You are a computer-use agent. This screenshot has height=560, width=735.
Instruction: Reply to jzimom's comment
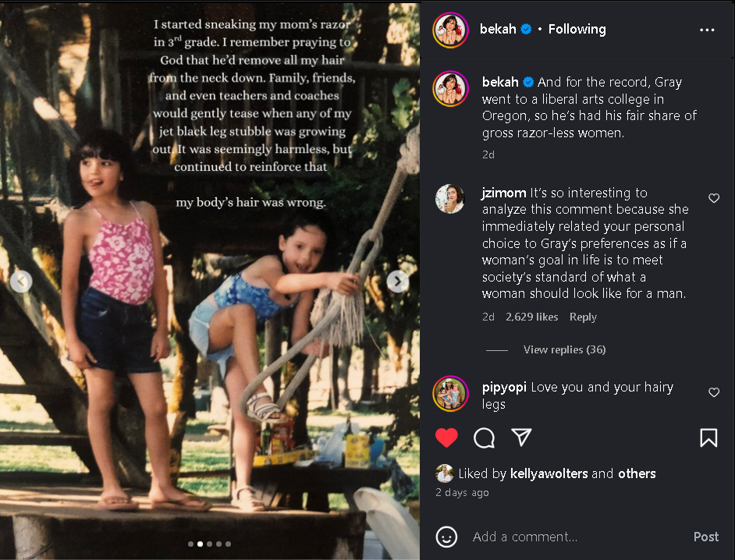coord(583,317)
